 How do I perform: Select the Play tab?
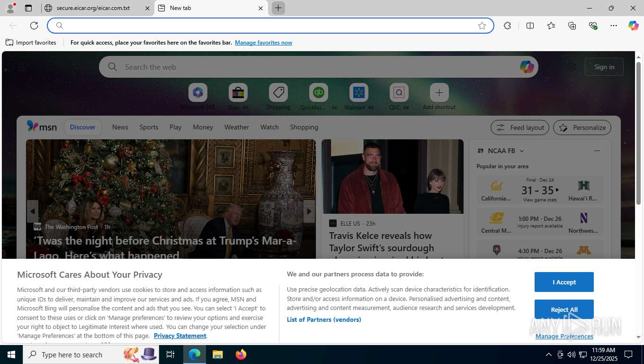(175, 127)
